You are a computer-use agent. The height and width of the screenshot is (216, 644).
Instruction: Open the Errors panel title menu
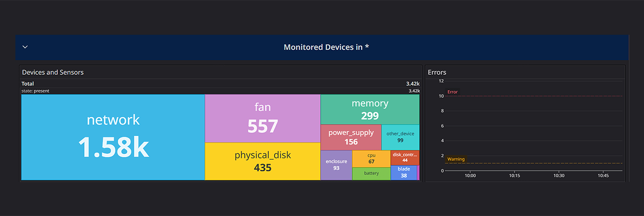(437, 72)
